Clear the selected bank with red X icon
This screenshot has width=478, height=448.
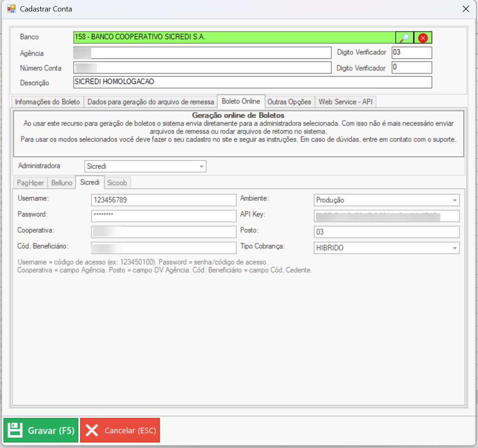click(x=423, y=38)
